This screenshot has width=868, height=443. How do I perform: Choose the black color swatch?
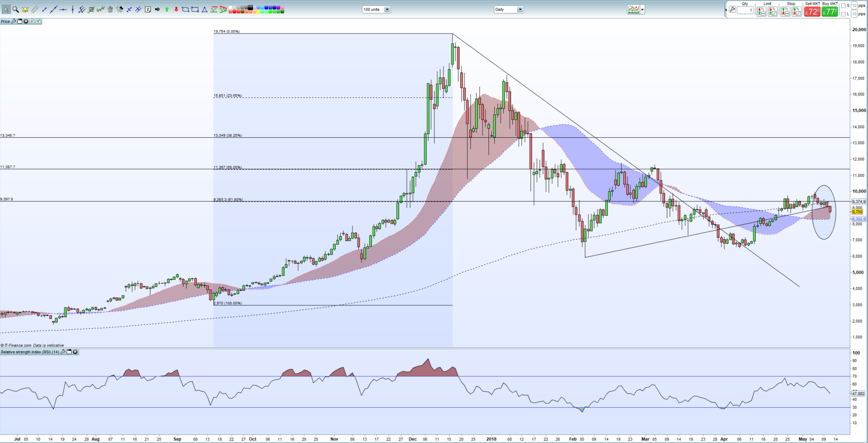click(250, 7)
